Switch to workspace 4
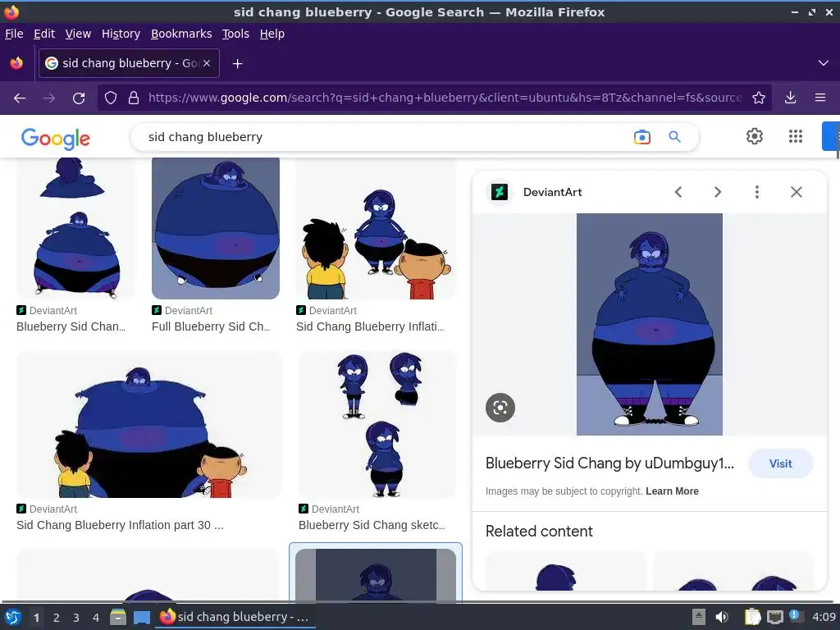The height and width of the screenshot is (630, 840). (96, 618)
